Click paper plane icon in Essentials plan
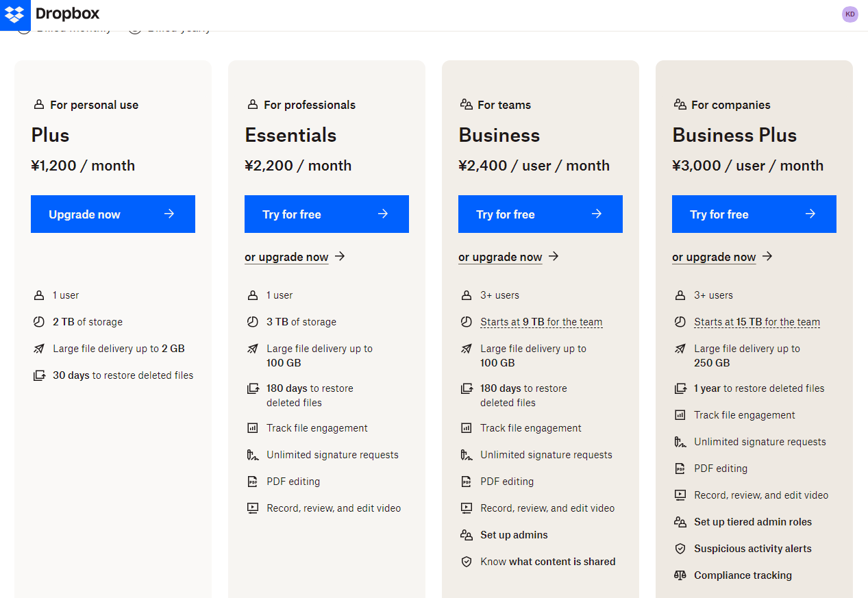 click(x=253, y=349)
